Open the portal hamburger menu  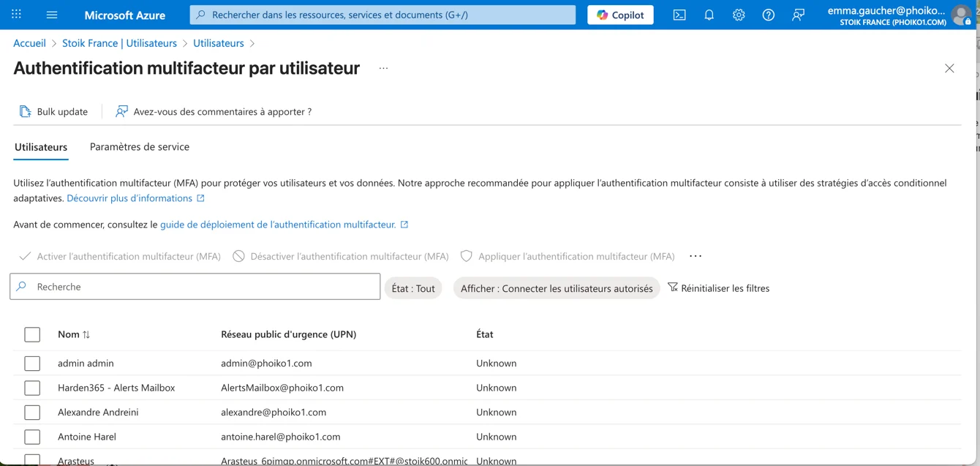(x=52, y=15)
